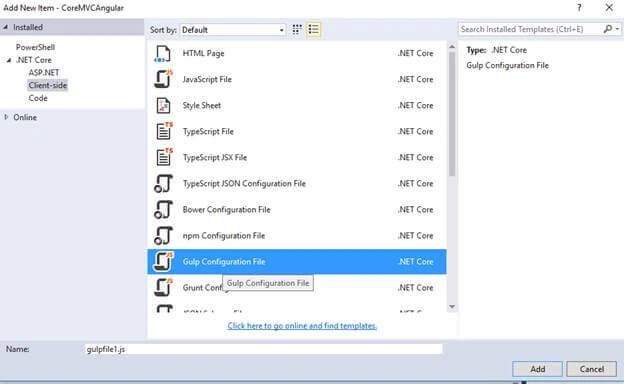The width and height of the screenshot is (624, 384).
Task: Click the Installed header label
Action: point(28,27)
